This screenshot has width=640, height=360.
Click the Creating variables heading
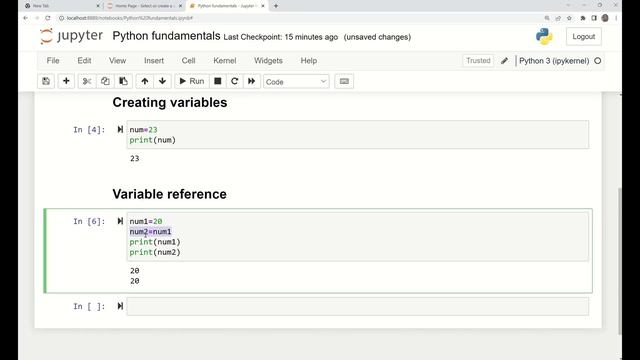(170, 102)
